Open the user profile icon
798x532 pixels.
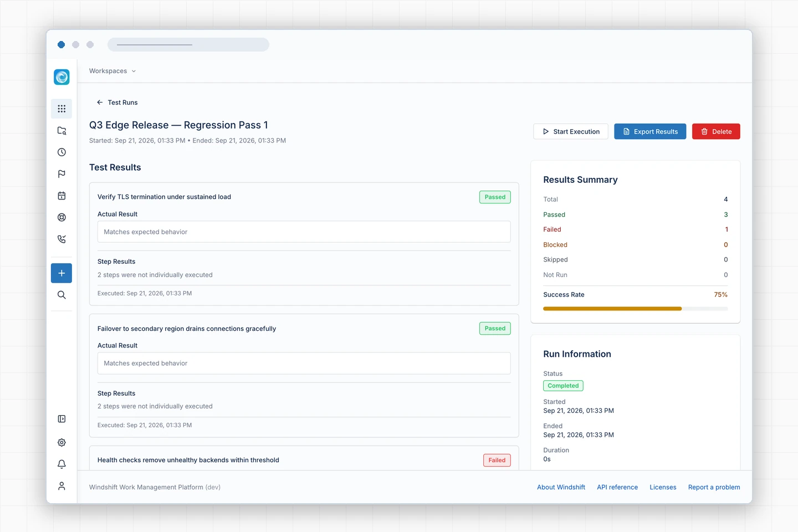62,486
